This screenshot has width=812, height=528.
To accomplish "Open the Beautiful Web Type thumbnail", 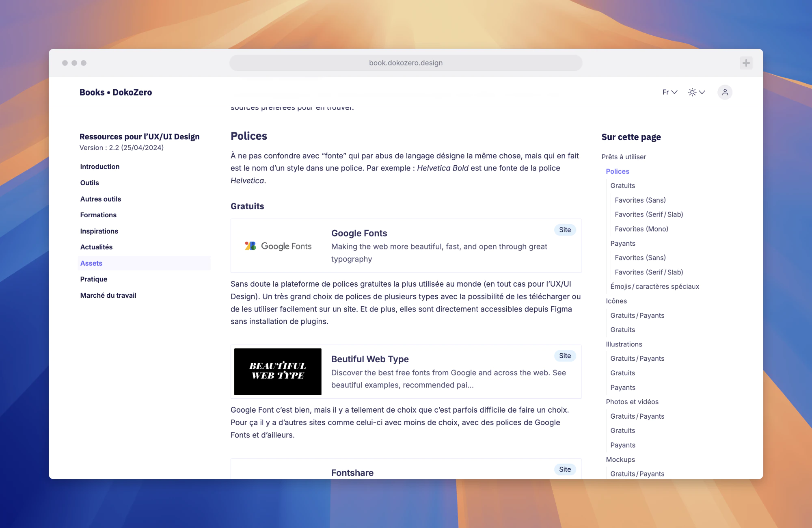I will 278,372.
